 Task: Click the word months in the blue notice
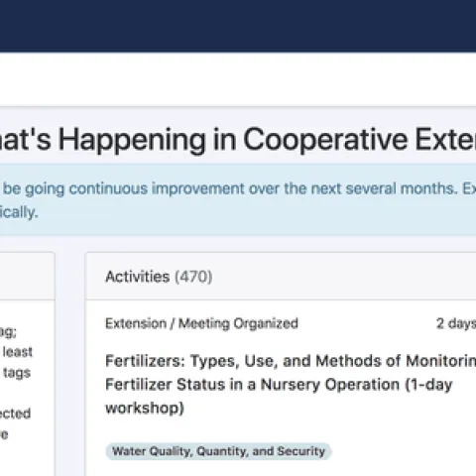427,188
